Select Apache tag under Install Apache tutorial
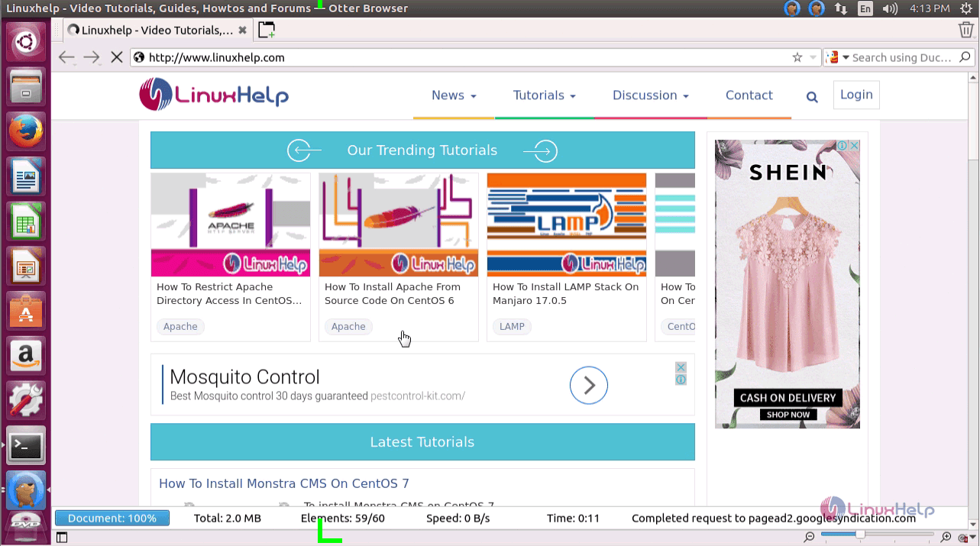980x546 pixels. (348, 326)
